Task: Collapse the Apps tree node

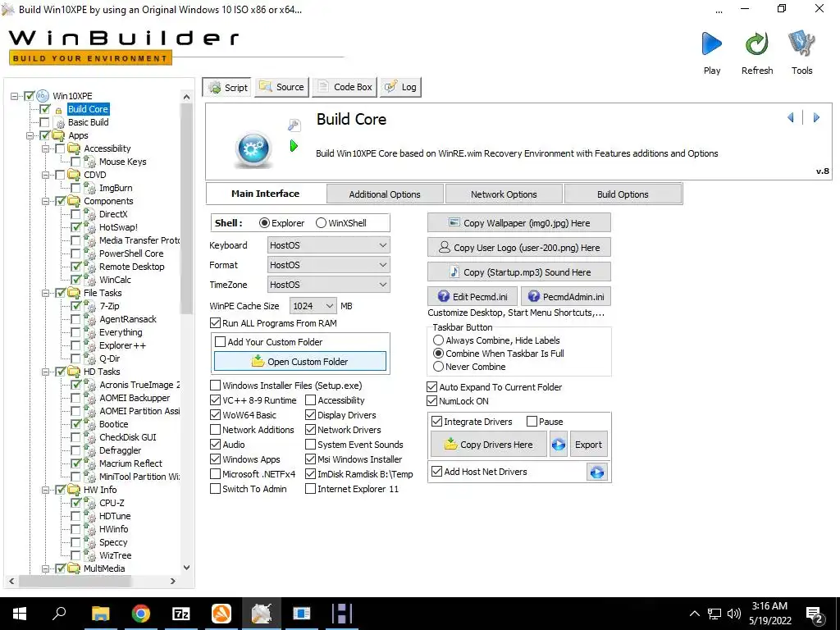Action: click(x=30, y=135)
